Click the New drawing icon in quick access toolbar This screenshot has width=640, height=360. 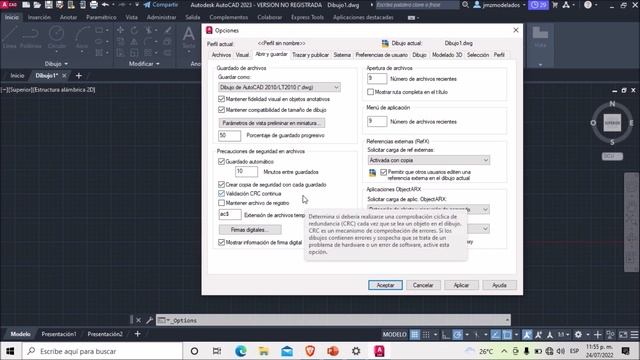(x=26, y=5)
